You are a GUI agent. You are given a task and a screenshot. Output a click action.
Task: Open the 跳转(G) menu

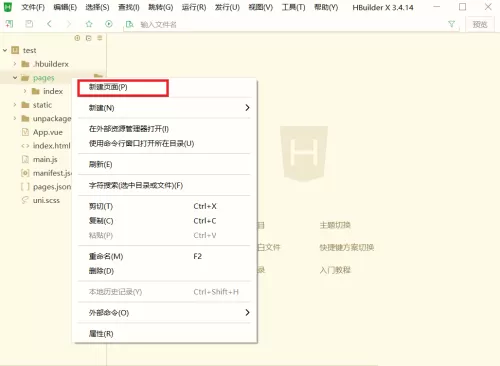[x=161, y=7]
